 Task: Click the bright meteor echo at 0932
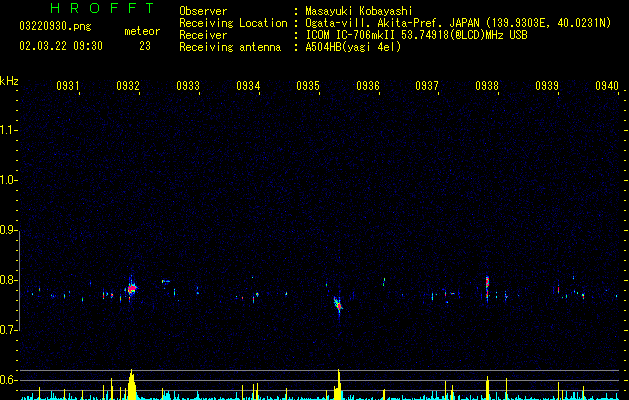pos(132,288)
